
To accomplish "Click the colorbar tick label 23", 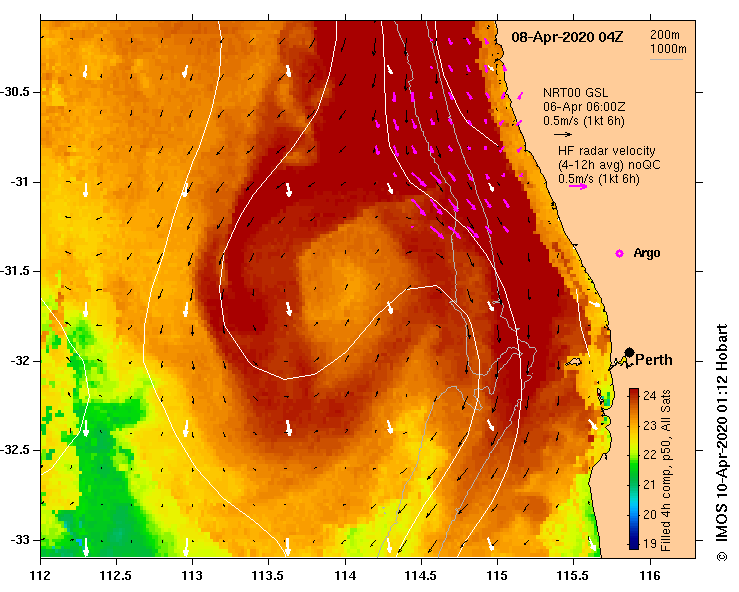I will click(x=649, y=425).
